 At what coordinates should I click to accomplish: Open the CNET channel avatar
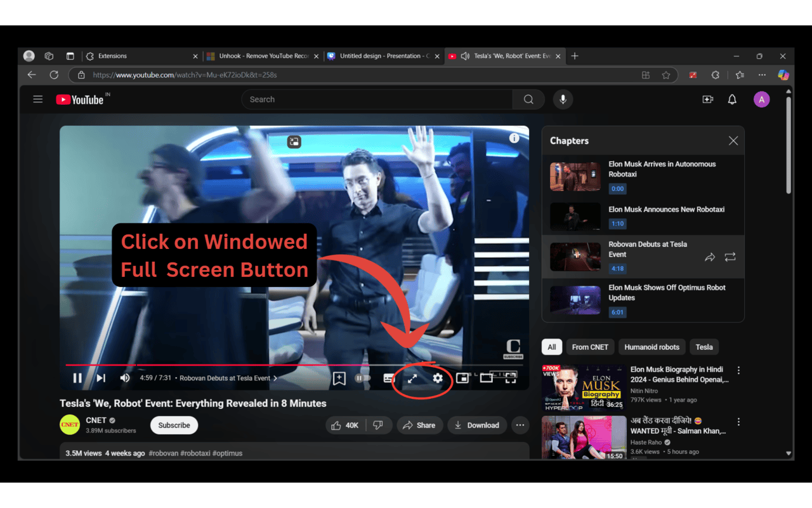tap(70, 425)
